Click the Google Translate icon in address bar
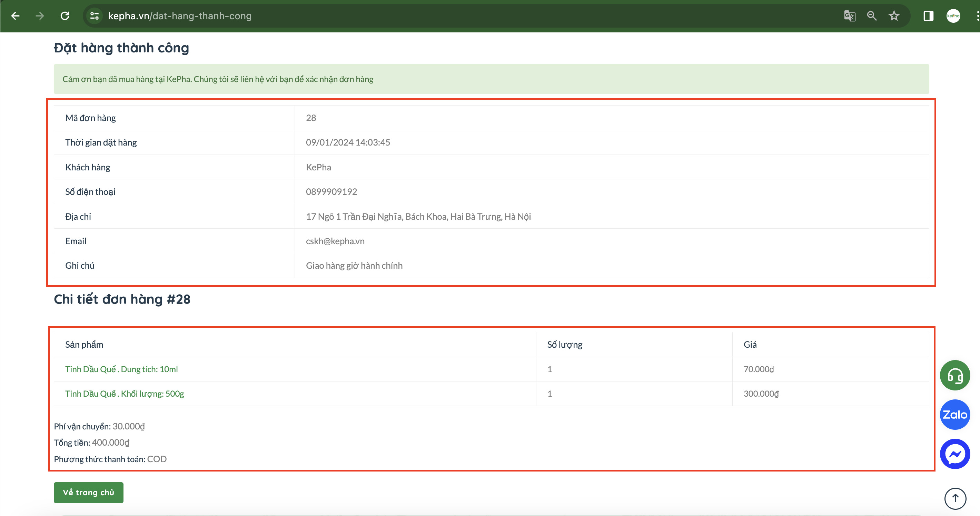This screenshot has height=516, width=980. (850, 16)
